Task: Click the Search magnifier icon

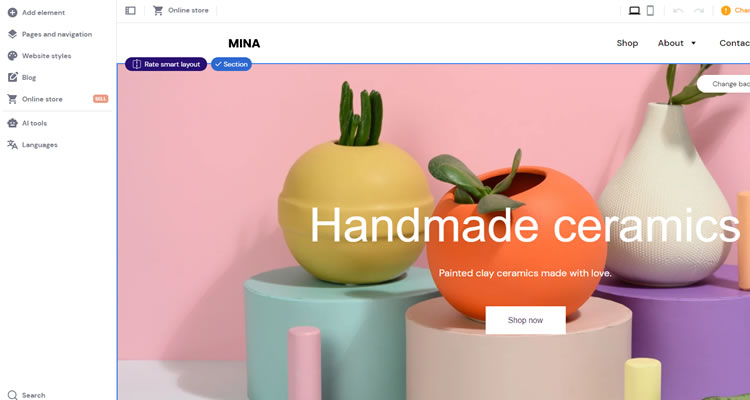Action: coord(12,395)
